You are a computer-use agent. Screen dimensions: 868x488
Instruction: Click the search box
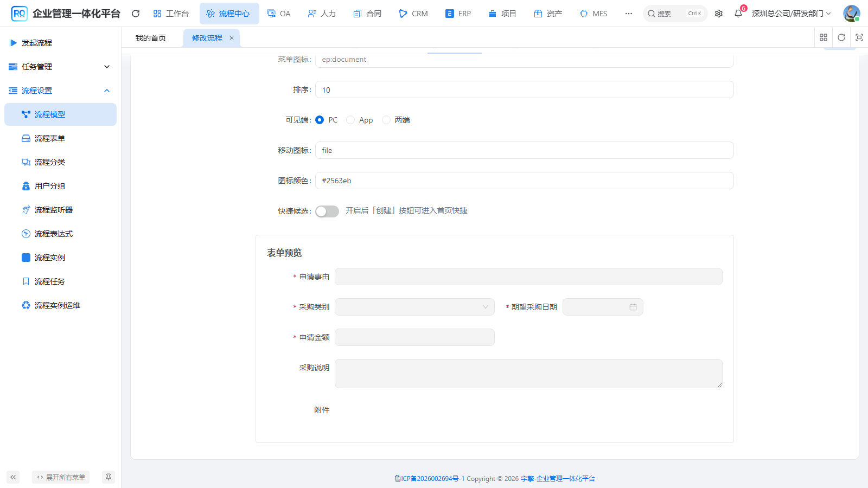pyautogui.click(x=675, y=14)
